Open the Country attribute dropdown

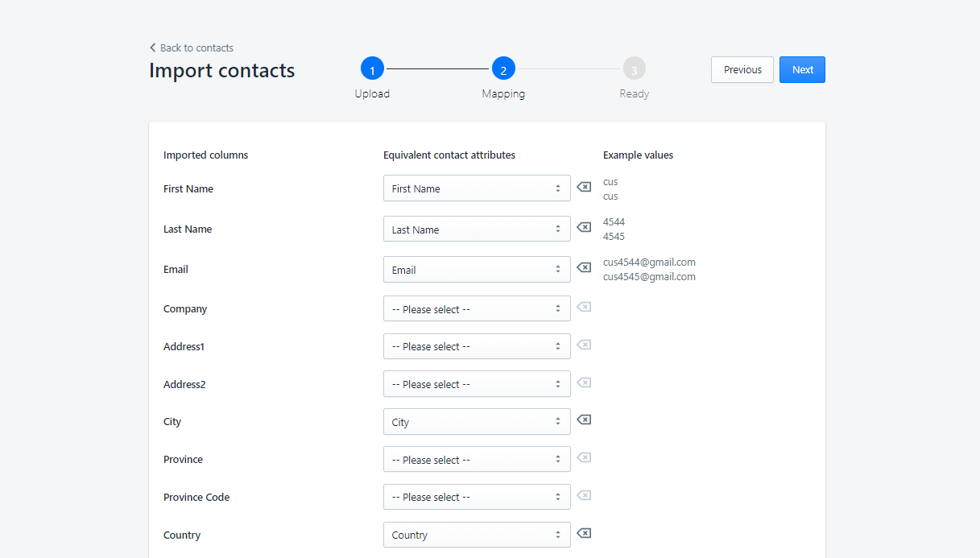[476, 535]
